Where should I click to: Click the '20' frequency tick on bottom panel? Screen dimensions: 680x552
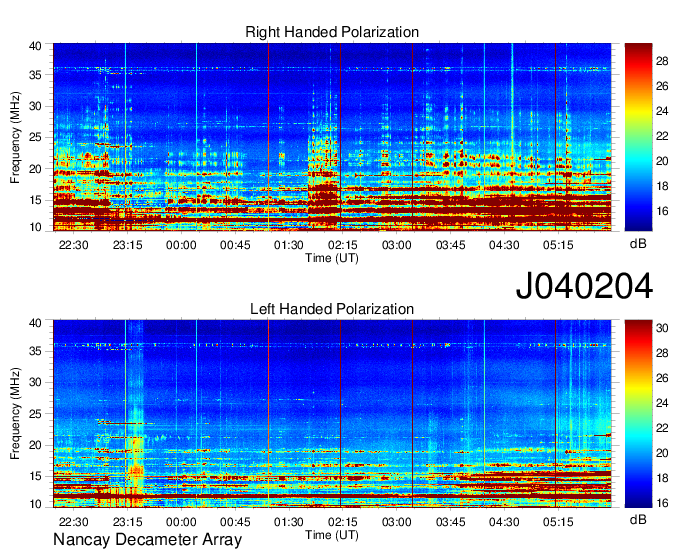pos(35,445)
